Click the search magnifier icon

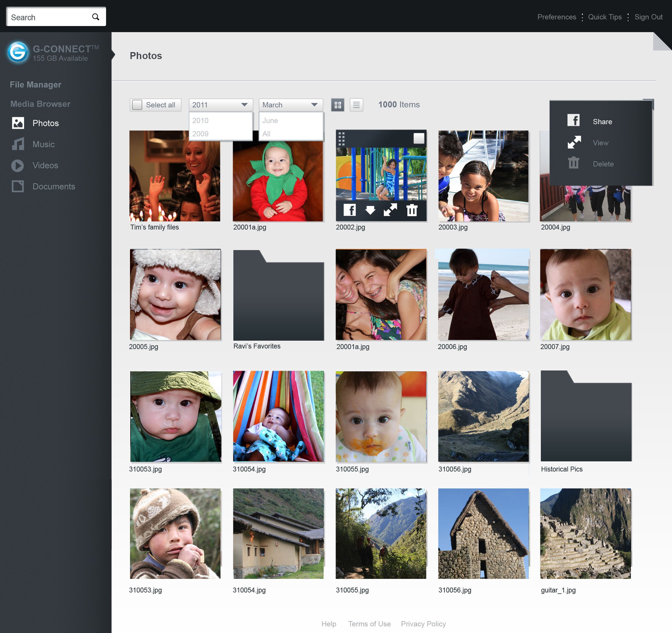(x=96, y=17)
